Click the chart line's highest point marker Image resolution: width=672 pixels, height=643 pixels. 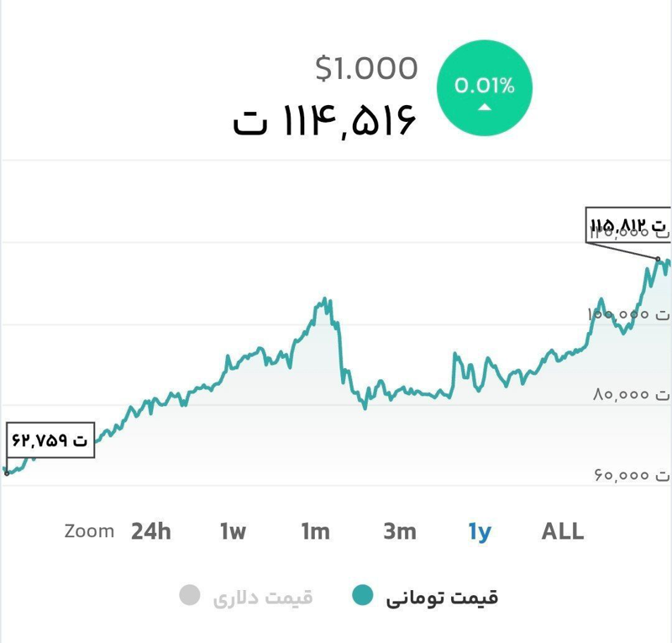[x=658, y=259]
